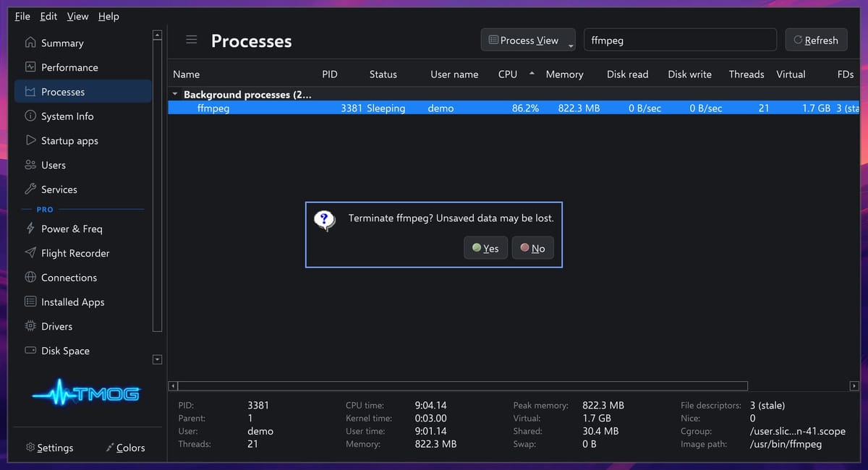
Task: Open the View menu
Action: [x=77, y=16]
